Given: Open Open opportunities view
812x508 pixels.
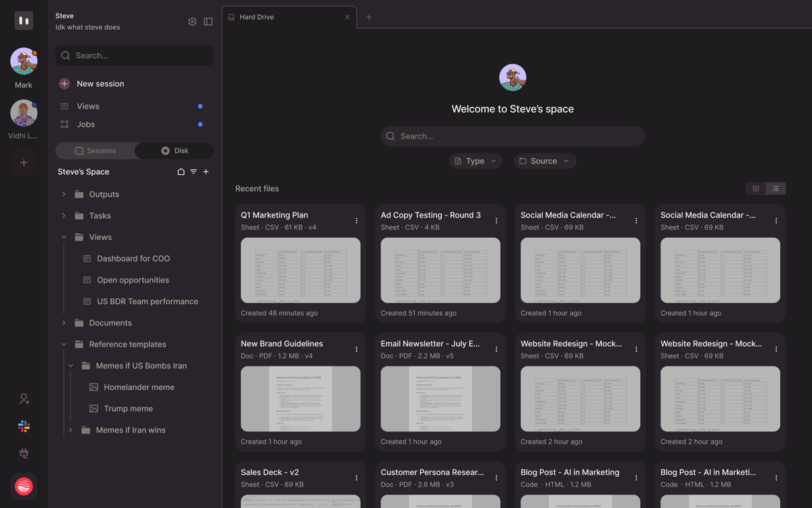Looking at the screenshot, I should pos(134,280).
